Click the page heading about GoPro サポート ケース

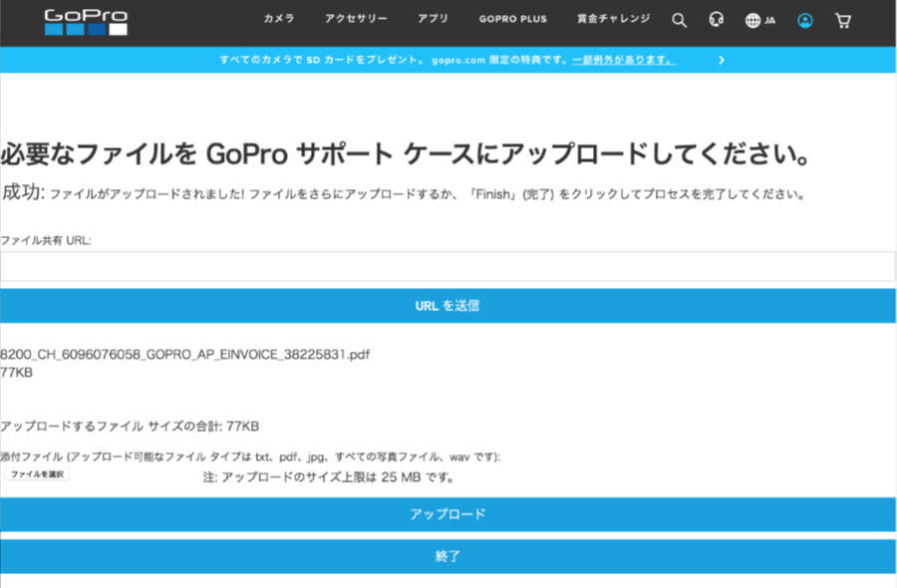[x=405, y=153]
